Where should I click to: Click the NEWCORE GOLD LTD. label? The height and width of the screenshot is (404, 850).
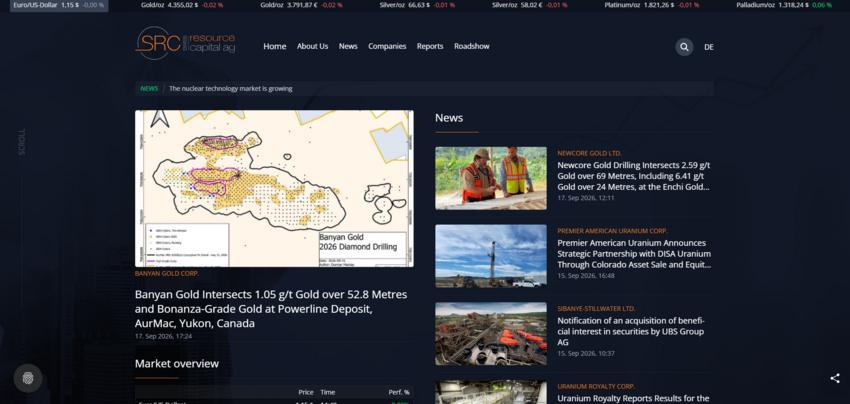click(x=589, y=153)
